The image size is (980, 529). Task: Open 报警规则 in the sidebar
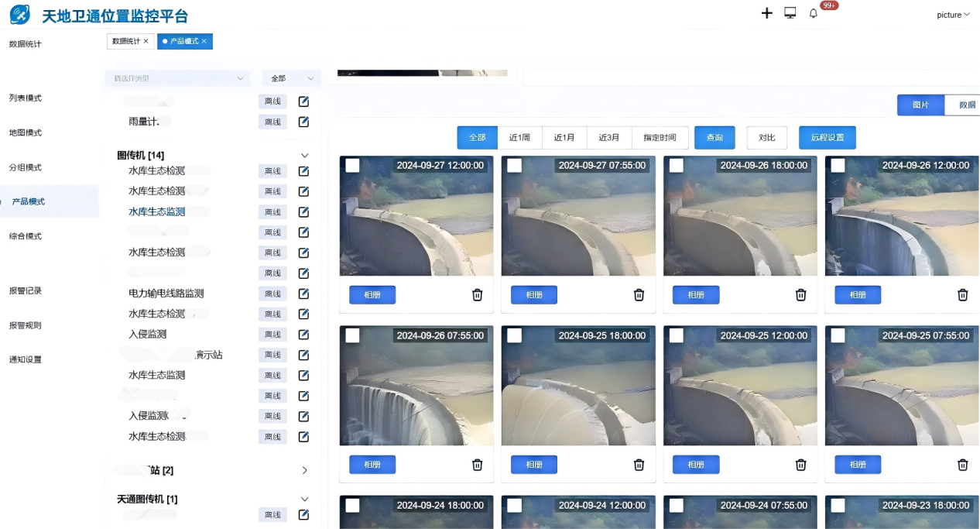pos(26,325)
